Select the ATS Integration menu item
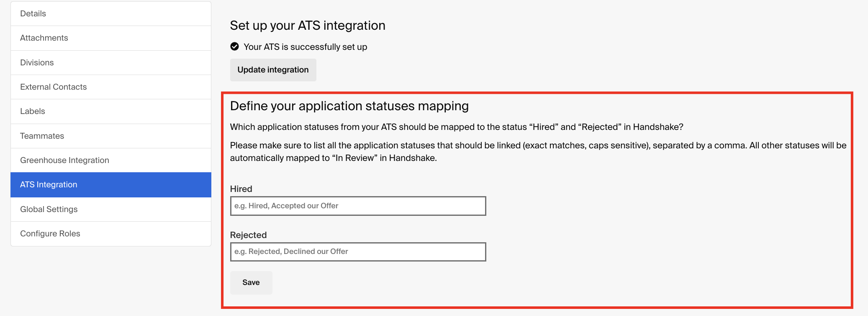Image resolution: width=868 pixels, height=316 pixels. point(111,185)
